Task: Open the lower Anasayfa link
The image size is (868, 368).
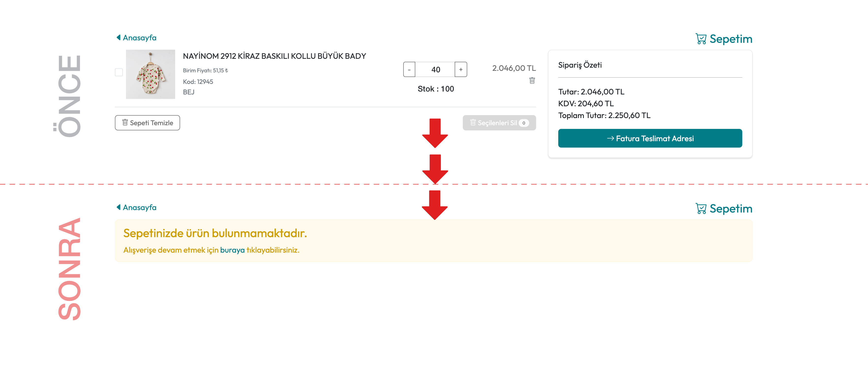Action: coord(139,208)
